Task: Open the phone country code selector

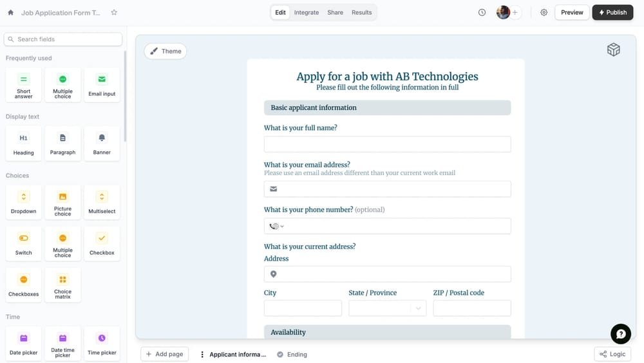Action: (x=276, y=226)
